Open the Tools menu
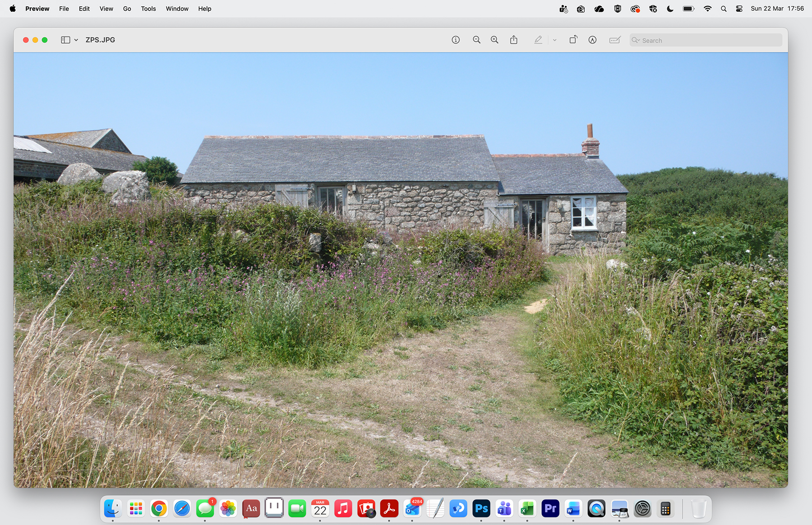Screen dimensions: 812x525 point(148,8)
